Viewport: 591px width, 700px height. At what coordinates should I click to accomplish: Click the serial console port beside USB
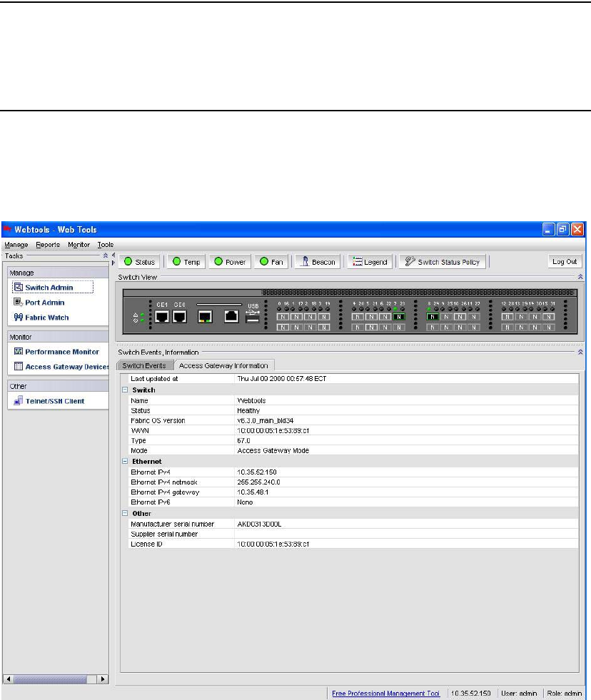(231, 316)
